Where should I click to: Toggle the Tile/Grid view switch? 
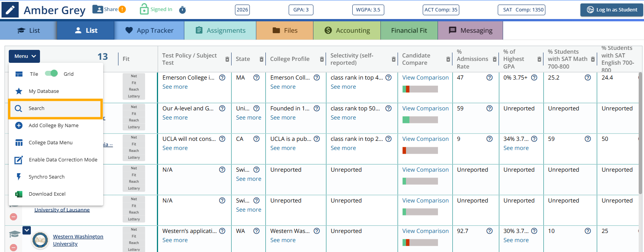point(51,73)
